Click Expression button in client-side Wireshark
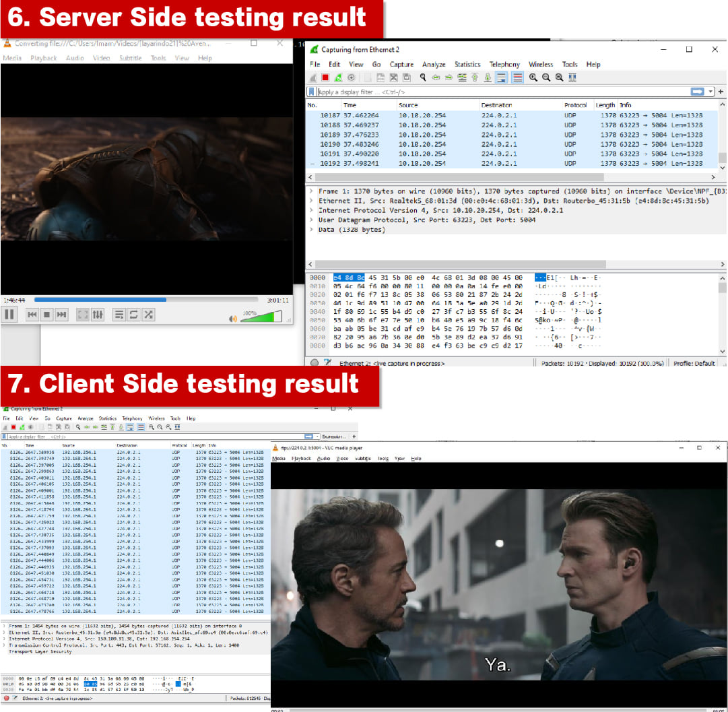The width and height of the screenshot is (728, 712). [x=333, y=436]
